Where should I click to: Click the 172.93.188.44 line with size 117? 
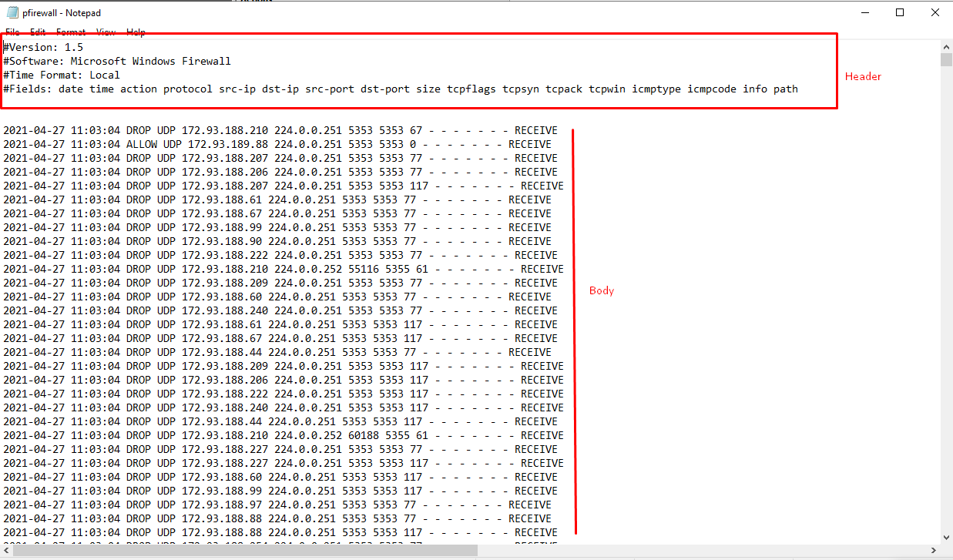click(x=280, y=421)
